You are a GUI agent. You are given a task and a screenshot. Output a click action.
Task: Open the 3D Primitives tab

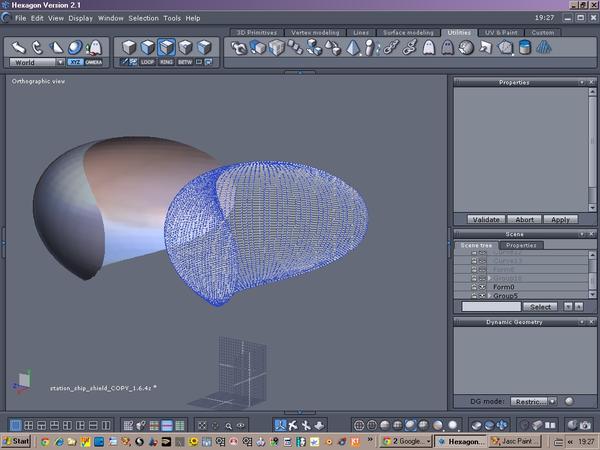256,33
